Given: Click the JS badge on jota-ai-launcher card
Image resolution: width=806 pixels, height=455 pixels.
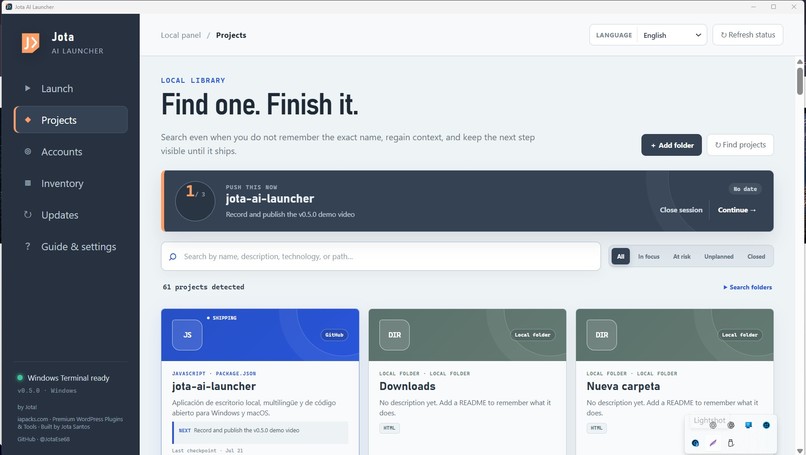Looking at the screenshot, I should click(x=187, y=335).
